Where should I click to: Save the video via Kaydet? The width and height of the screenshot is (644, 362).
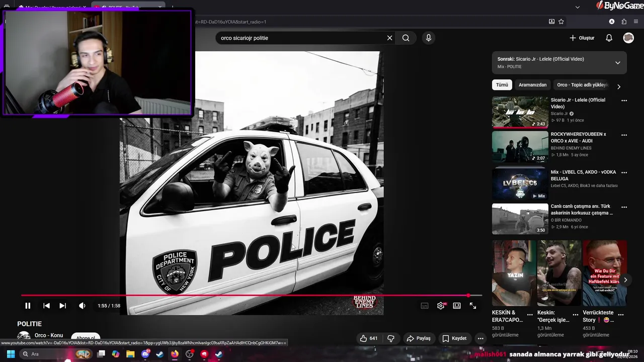(454, 338)
